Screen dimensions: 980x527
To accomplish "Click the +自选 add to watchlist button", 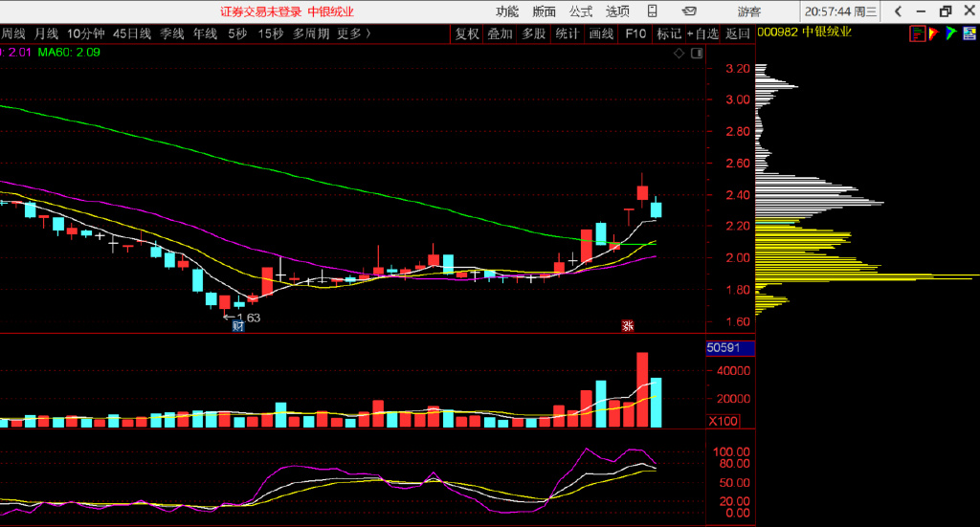I will [x=702, y=33].
